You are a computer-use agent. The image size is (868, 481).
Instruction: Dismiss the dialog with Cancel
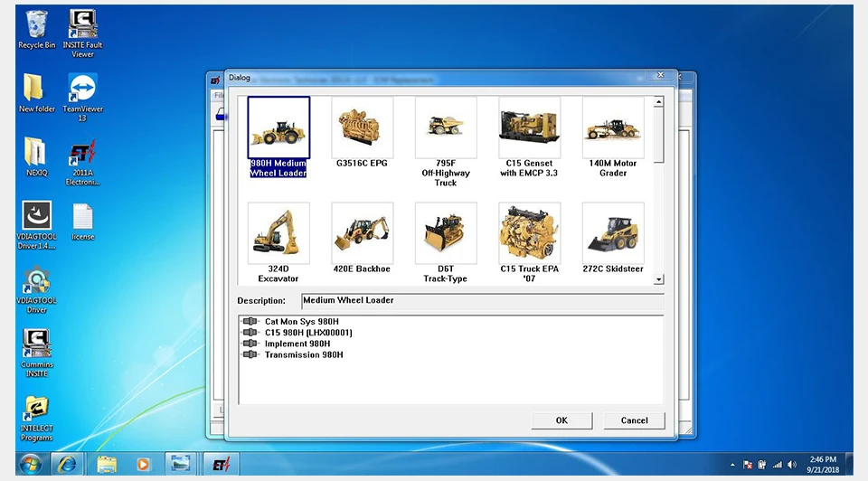[635, 420]
